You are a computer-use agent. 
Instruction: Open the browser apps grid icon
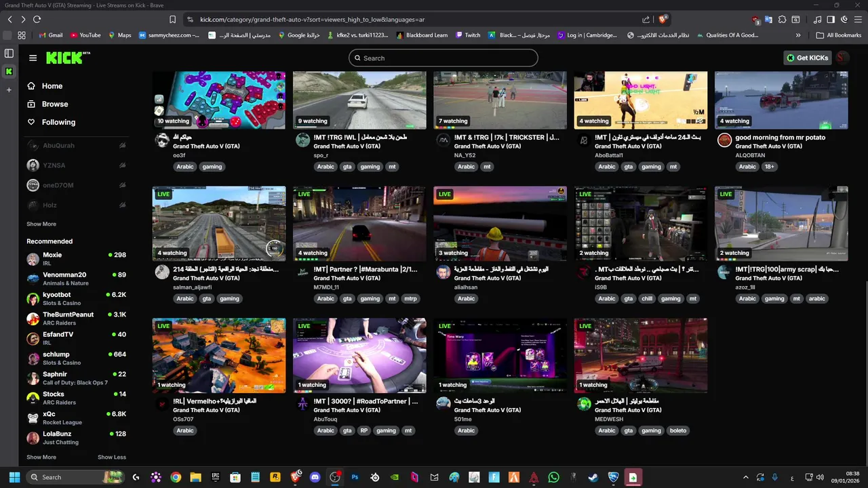click(x=22, y=35)
